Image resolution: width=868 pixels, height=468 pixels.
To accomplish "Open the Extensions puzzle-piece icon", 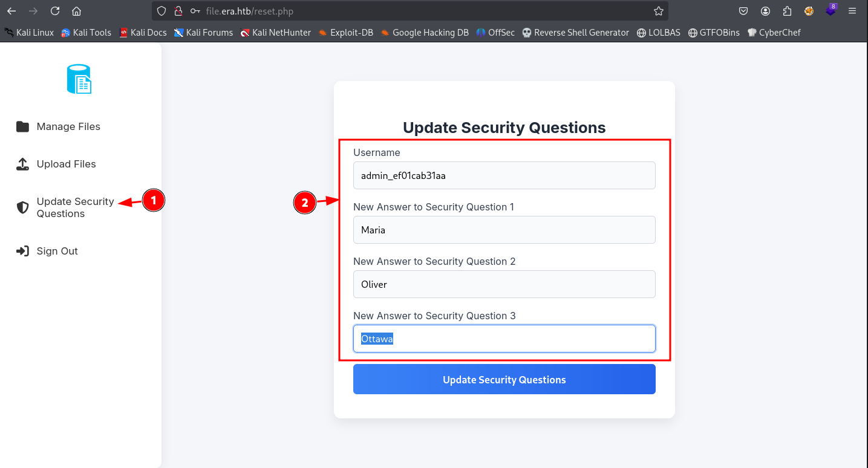I will point(787,11).
